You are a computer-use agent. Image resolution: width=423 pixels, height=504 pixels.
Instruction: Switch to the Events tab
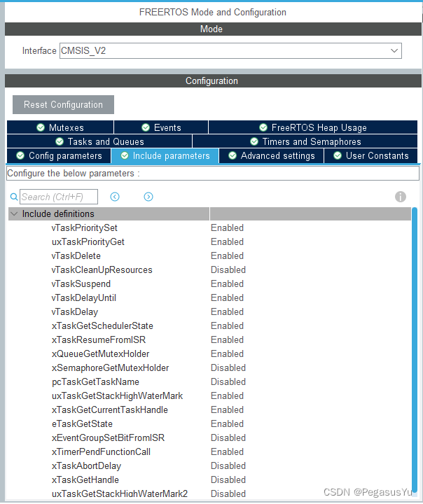click(x=161, y=127)
